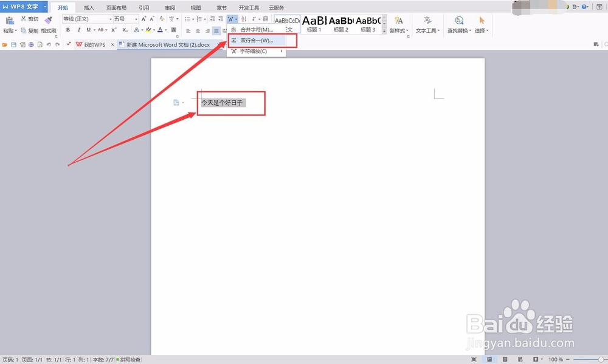Screen dimensions: 608x364
Task: Click the subscript X₂ icon
Action: click(125, 30)
